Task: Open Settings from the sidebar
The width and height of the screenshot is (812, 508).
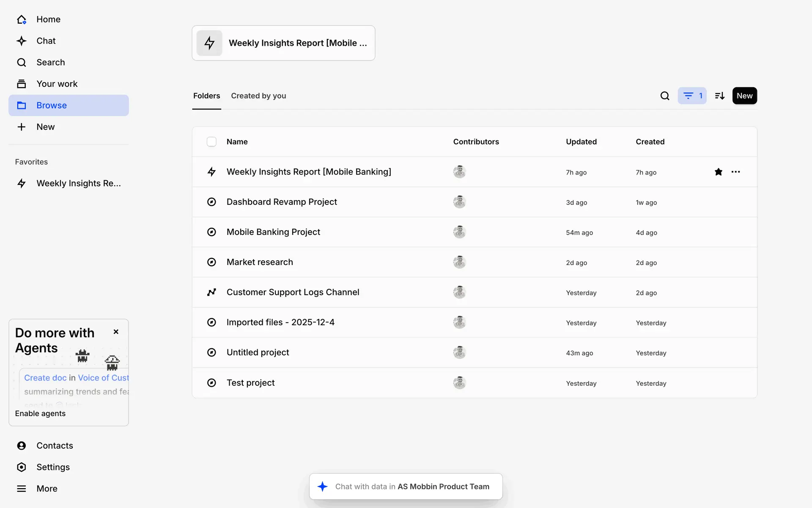Action: tap(53, 467)
